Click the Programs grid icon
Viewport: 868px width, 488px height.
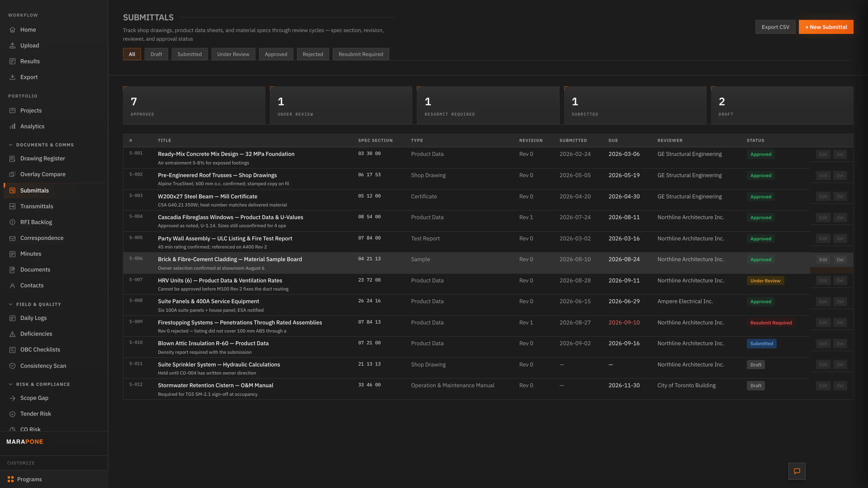(11, 479)
